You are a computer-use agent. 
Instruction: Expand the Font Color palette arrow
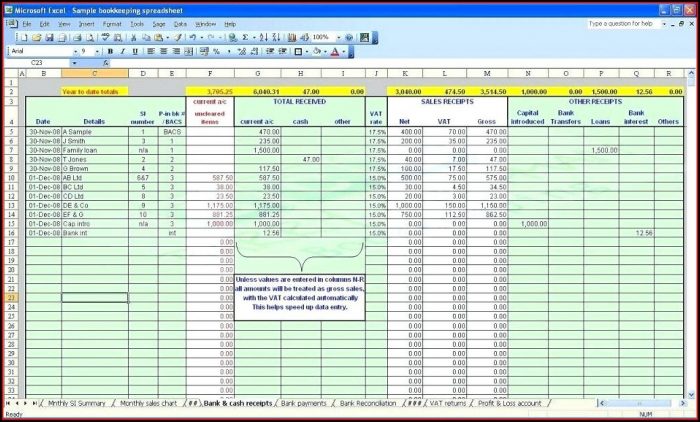344,52
